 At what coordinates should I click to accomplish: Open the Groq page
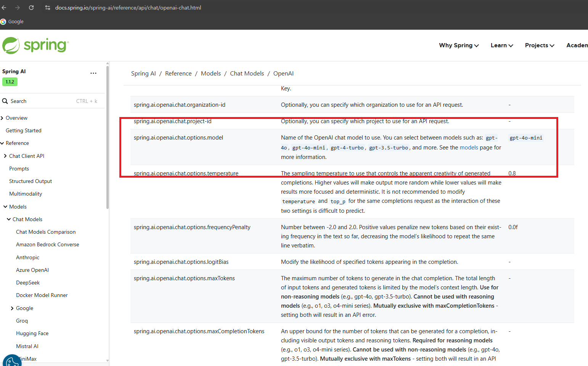(x=22, y=321)
